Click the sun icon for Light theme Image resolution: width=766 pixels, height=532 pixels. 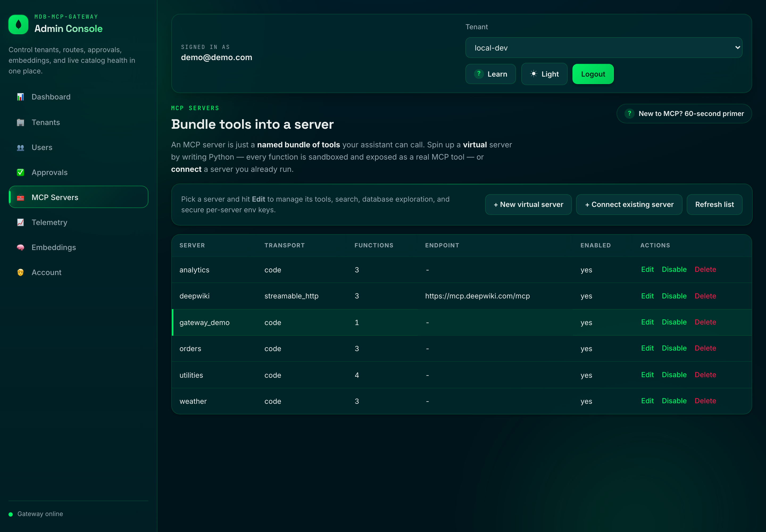tap(534, 74)
